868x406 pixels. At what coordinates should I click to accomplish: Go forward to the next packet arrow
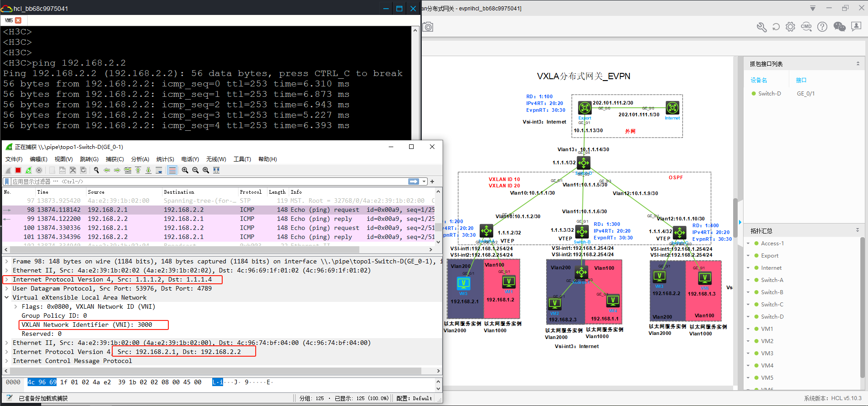[117, 170]
